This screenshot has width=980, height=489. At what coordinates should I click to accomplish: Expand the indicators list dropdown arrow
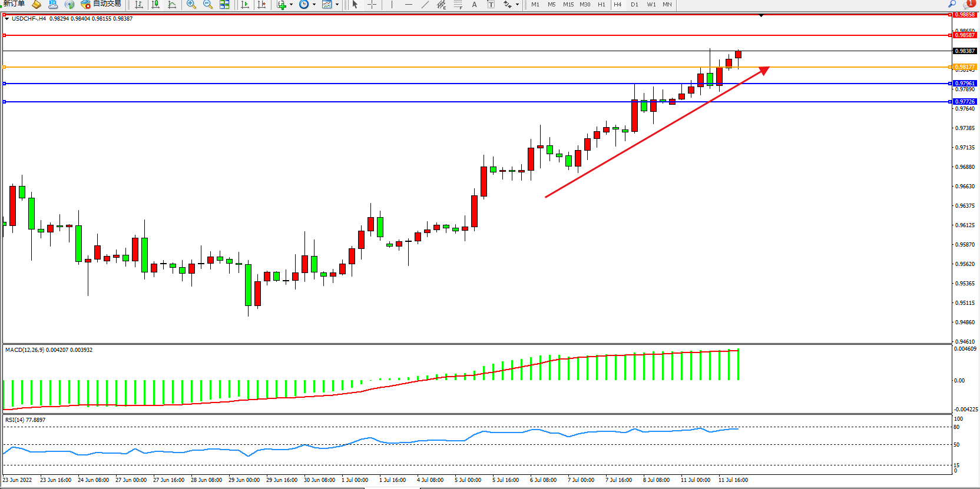click(x=291, y=5)
